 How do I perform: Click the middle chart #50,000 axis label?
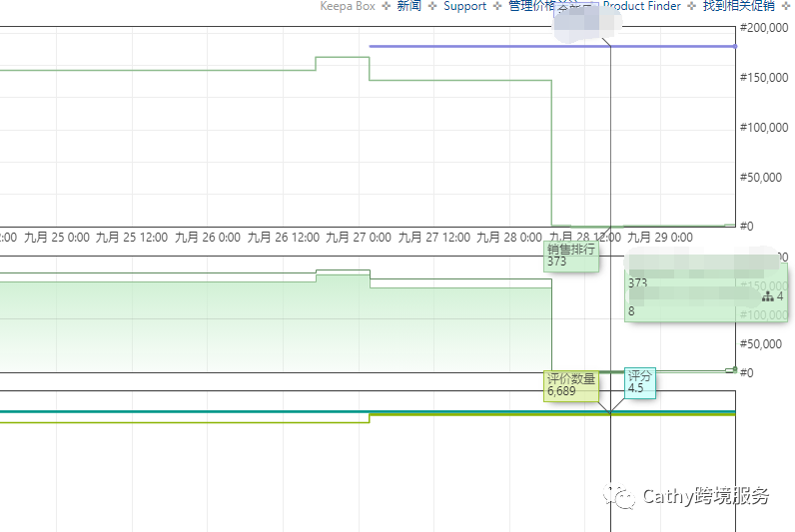click(760, 344)
